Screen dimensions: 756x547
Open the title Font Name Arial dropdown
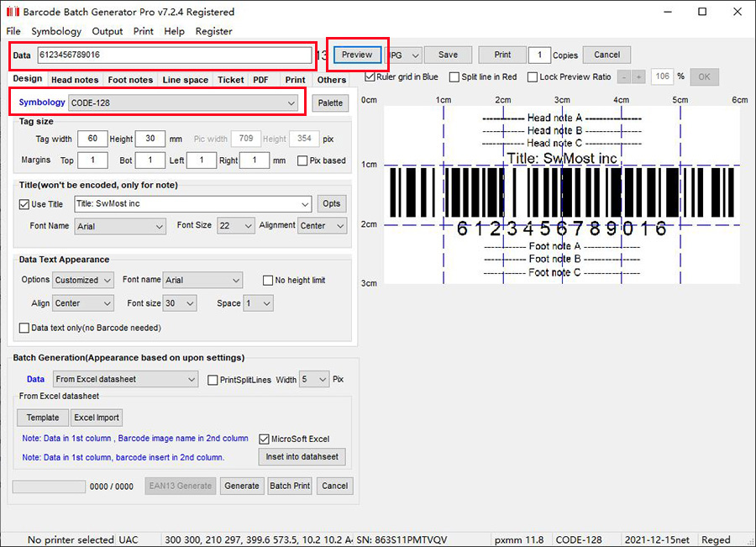pos(120,226)
